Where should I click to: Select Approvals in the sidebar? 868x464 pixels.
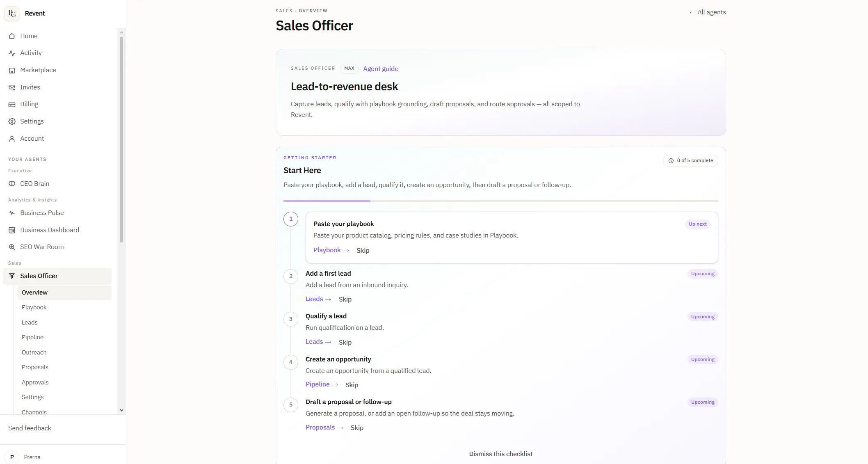pyautogui.click(x=64, y=382)
